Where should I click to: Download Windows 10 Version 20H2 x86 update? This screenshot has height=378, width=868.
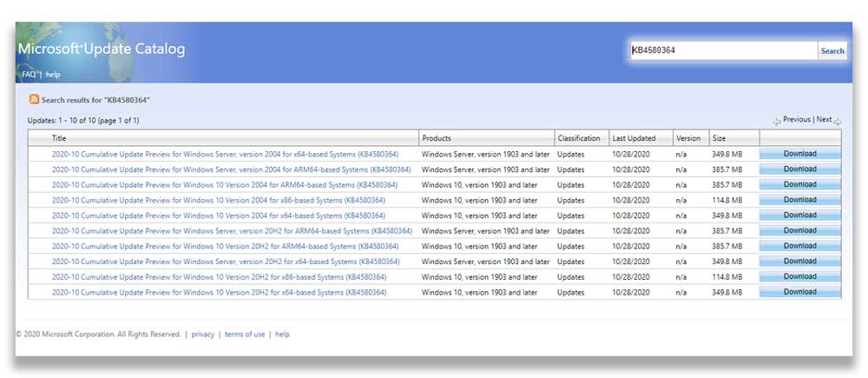[x=800, y=276]
